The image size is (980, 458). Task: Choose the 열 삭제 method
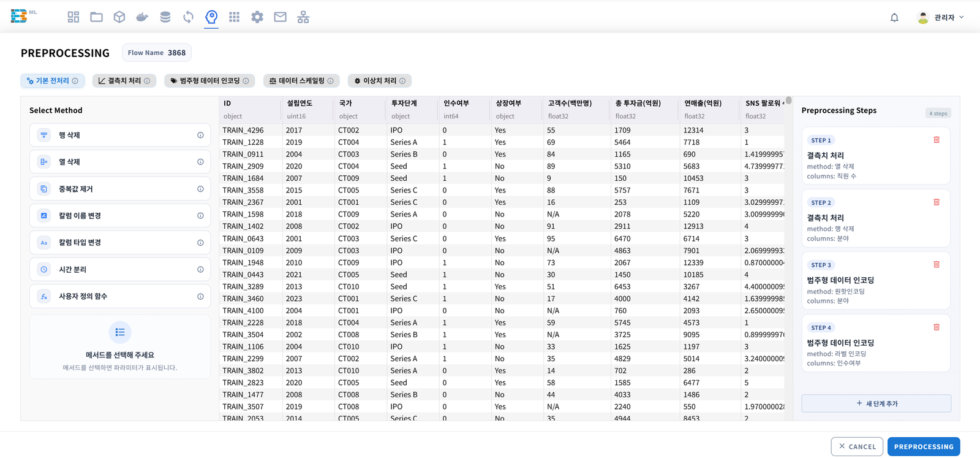coord(120,162)
